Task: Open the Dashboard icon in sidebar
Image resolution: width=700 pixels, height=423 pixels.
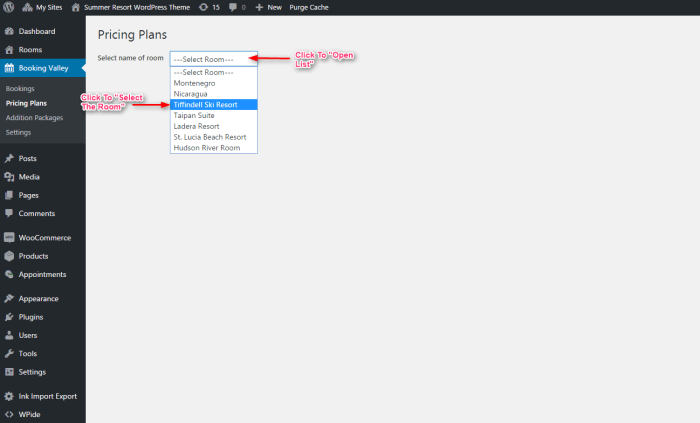Action: (9, 32)
